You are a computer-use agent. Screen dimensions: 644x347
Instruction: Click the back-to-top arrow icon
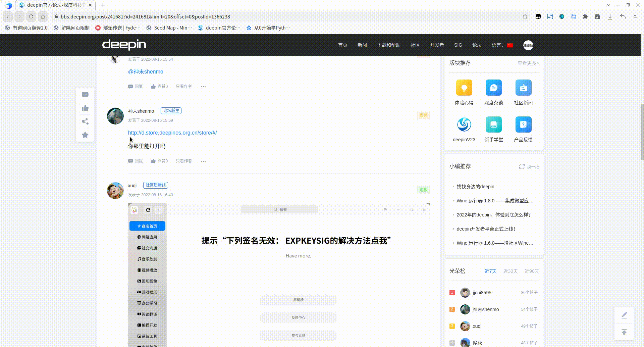pyautogui.click(x=624, y=332)
